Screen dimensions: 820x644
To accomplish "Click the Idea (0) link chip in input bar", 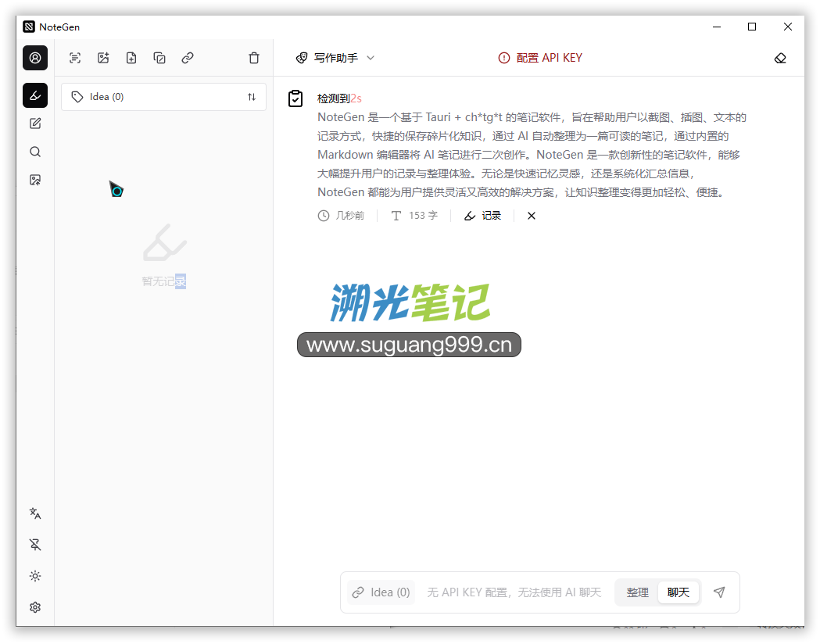I will coord(381,592).
